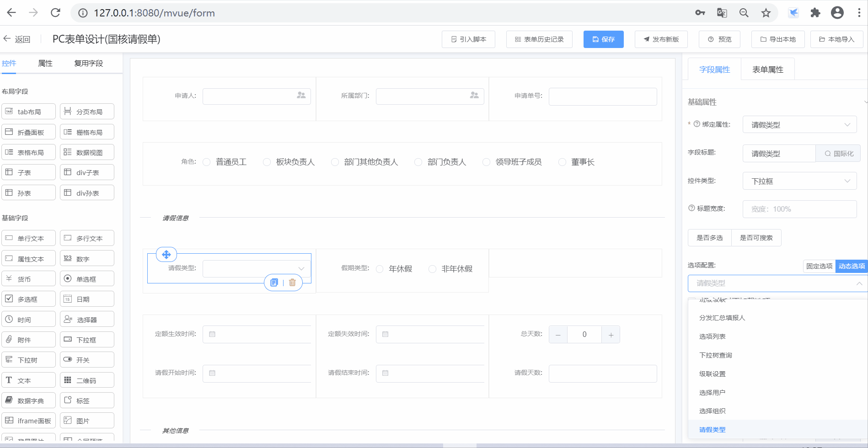The height and width of the screenshot is (448, 868).
Task: Choose 级联设置 from the options list
Action: tap(712, 374)
